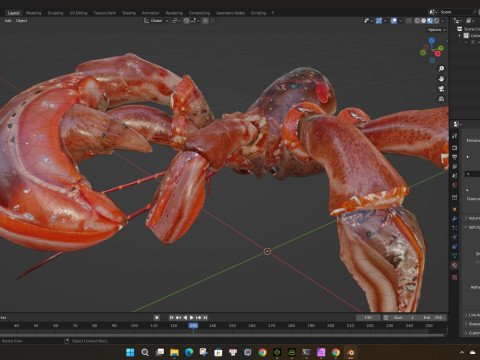Switch perspective/orthographic with the grid icon
This screenshot has height=360, width=480.
coord(441,99)
